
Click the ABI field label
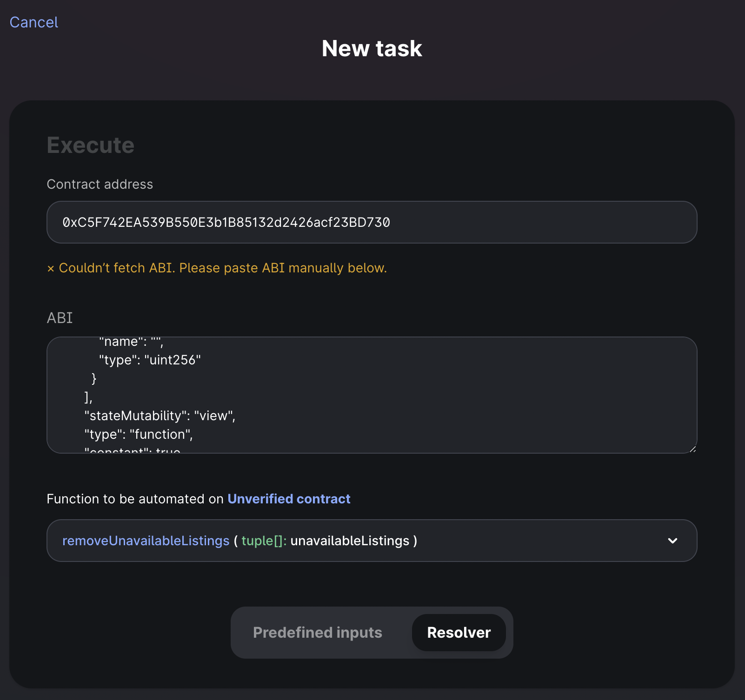60,318
